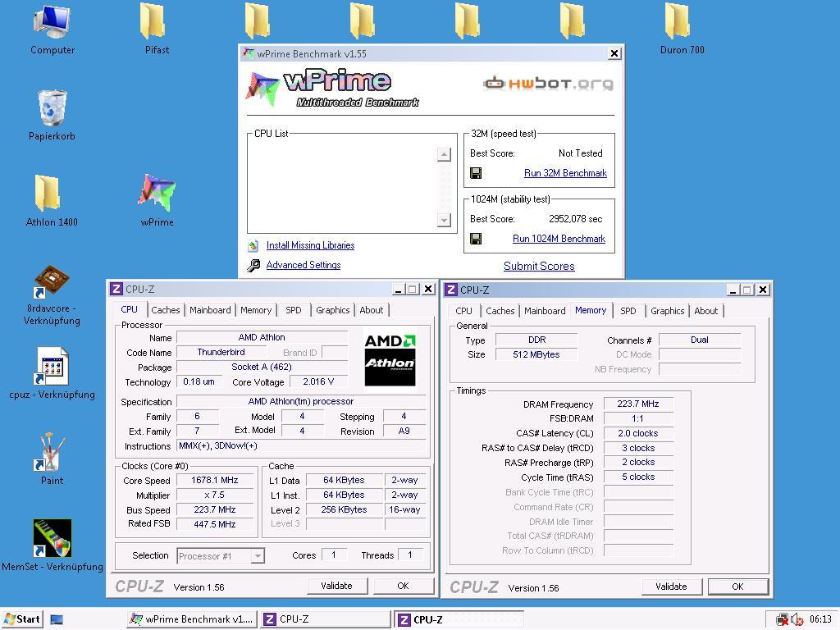The height and width of the screenshot is (630, 840).
Task: Switch to Mainboard tab in right CPU-Z
Action: 545,311
